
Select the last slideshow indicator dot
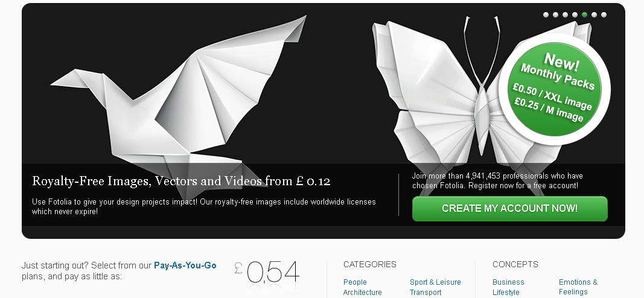pos(604,14)
